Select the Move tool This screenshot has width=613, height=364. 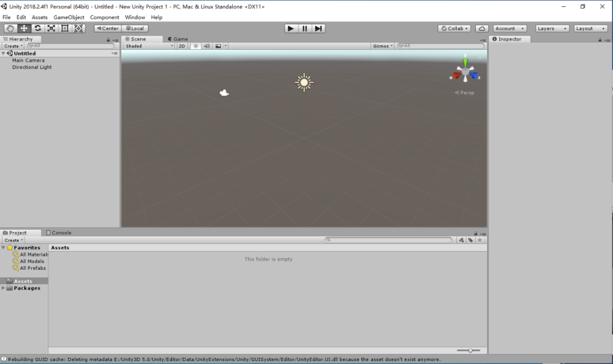[x=24, y=28]
